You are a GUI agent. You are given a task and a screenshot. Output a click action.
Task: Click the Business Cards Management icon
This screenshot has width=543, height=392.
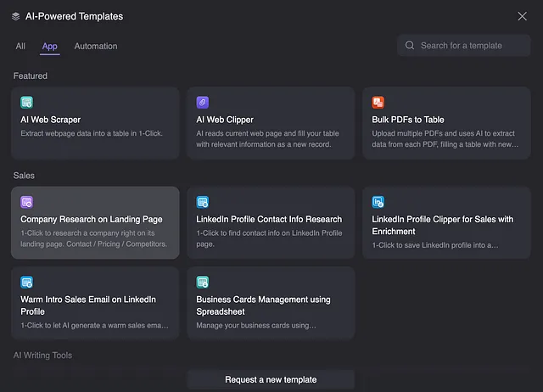tap(203, 283)
